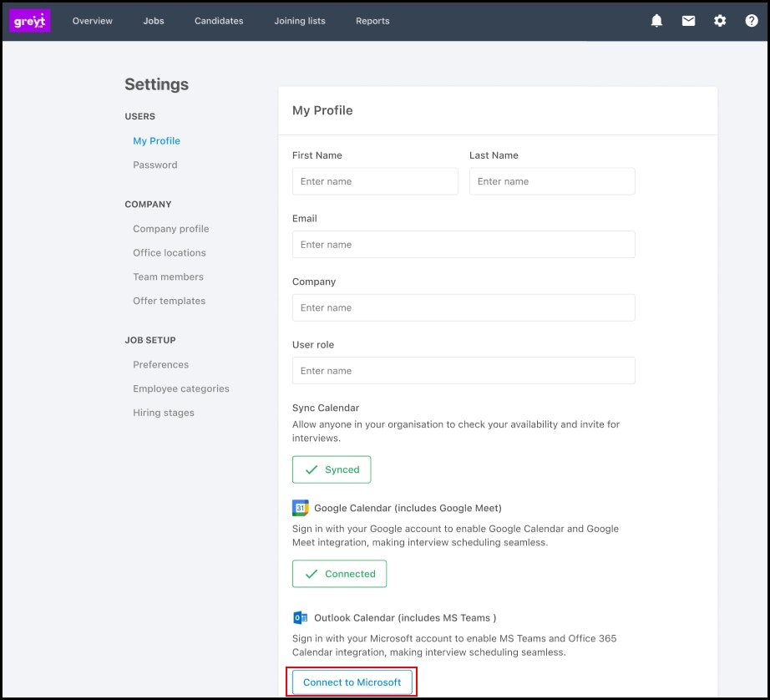Open Password settings
The width and height of the screenshot is (770, 700).
155,165
